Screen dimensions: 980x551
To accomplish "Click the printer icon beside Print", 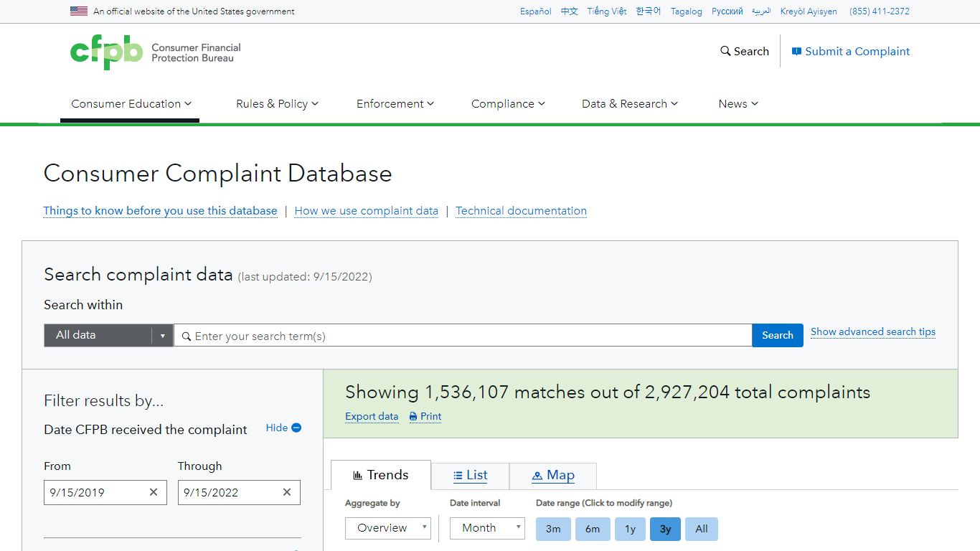I will [x=413, y=417].
